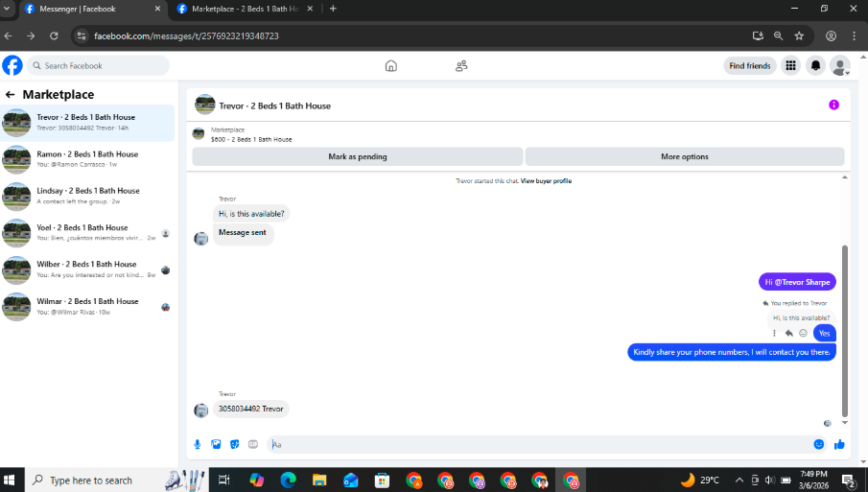Bookmark this page star icon

tap(799, 36)
